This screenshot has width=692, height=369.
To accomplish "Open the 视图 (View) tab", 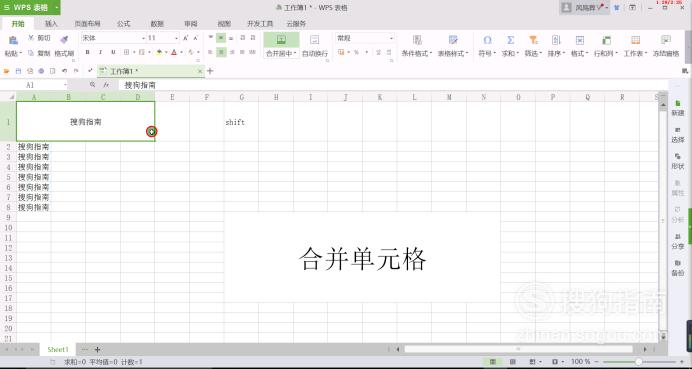I will [224, 24].
